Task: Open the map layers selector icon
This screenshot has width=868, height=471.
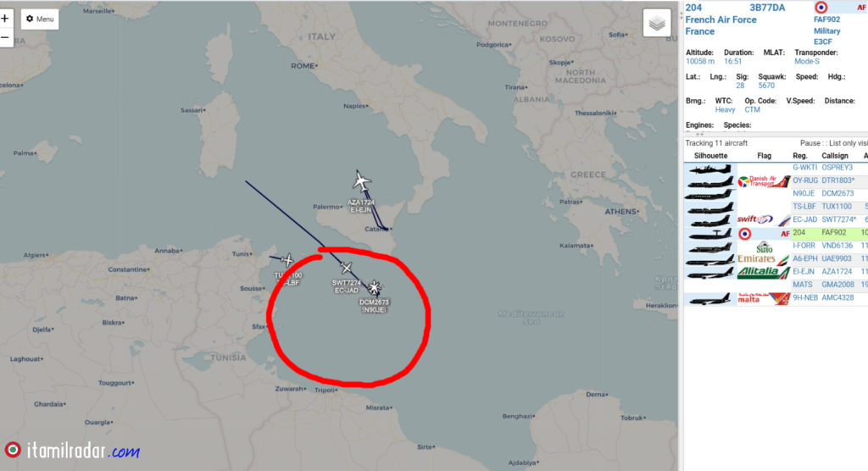Action: point(657,23)
